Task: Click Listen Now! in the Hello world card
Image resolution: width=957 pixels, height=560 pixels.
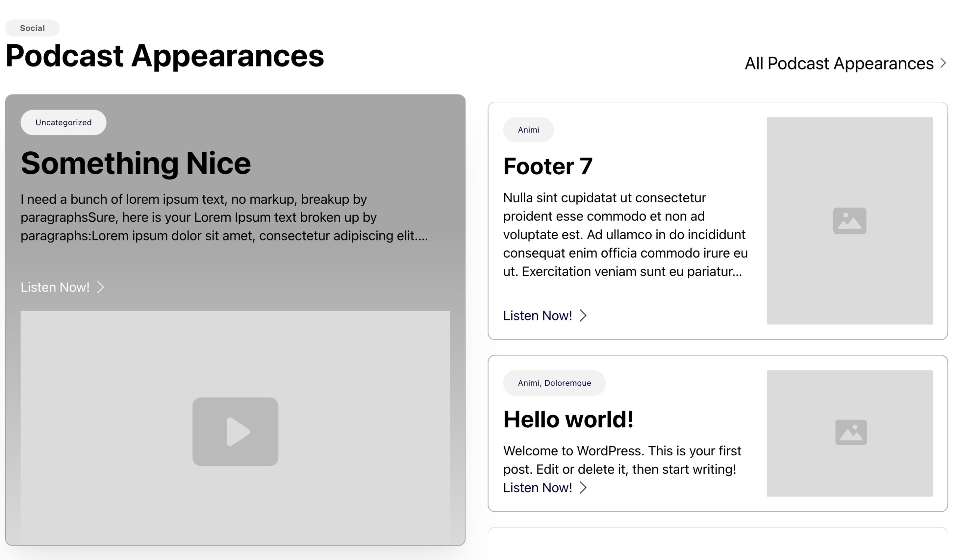Action: 537,488
